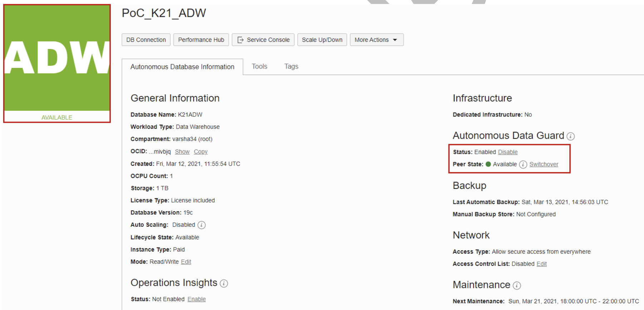Image resolution: width=644 pixels, height=310 pixels.
Task: Click the Switchover link
Action: [x=544, y=164]
